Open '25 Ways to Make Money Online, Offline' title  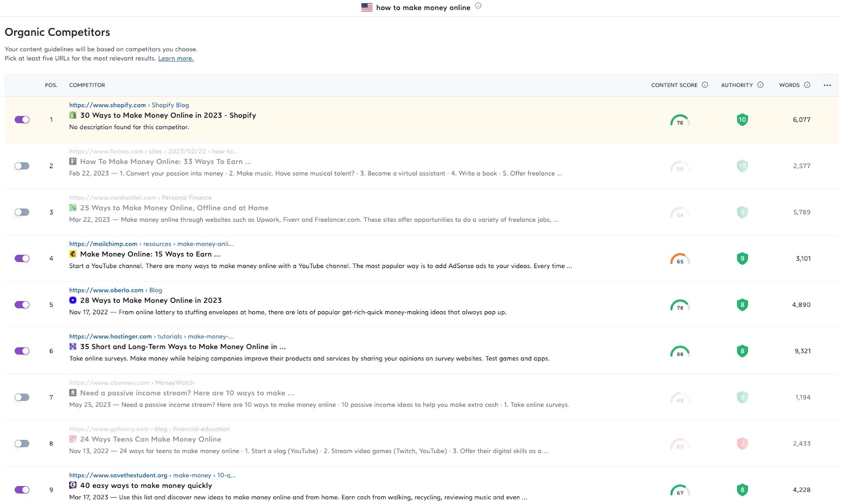174,208
